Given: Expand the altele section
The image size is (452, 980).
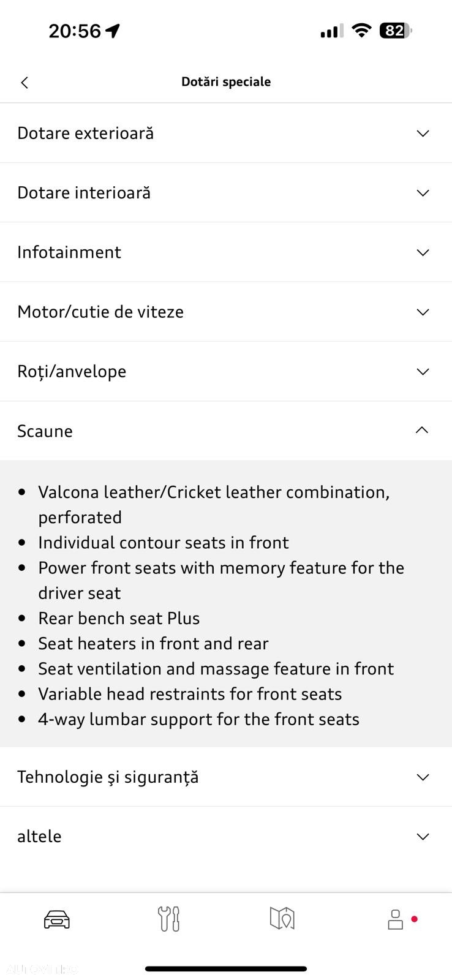Looking at the screenshot, I should (226, 836).
